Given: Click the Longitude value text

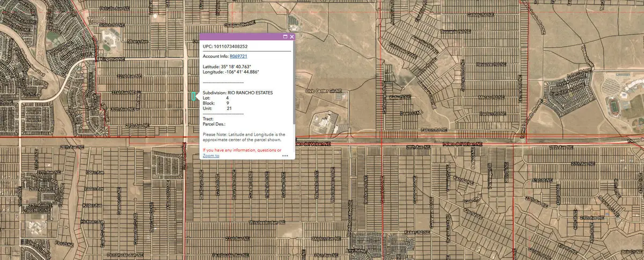Looking at the screenshot, I should pyautogui.click(x=241, y=71).
